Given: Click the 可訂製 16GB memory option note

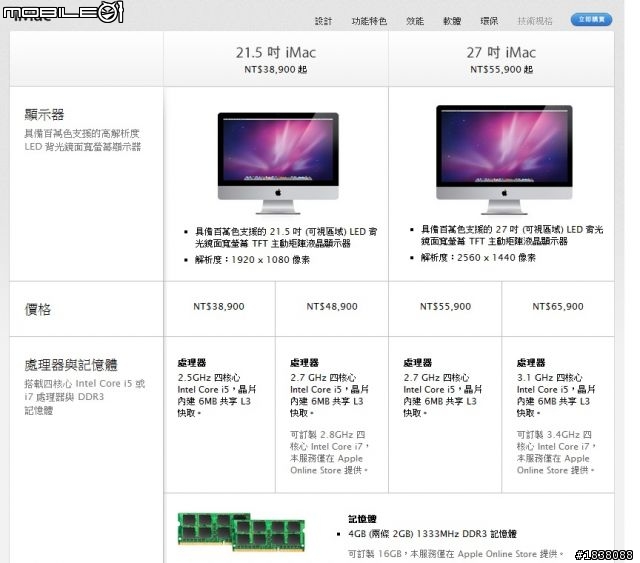Looking at the screenshot, I should click(x=456, y=554).
